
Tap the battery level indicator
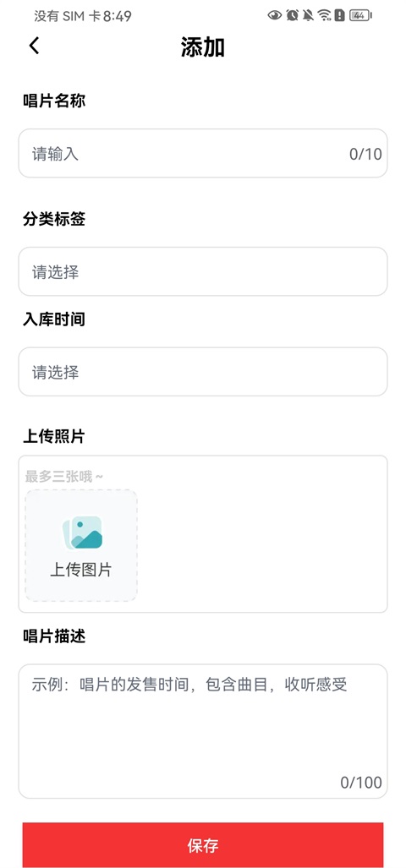tap(360, 15)
